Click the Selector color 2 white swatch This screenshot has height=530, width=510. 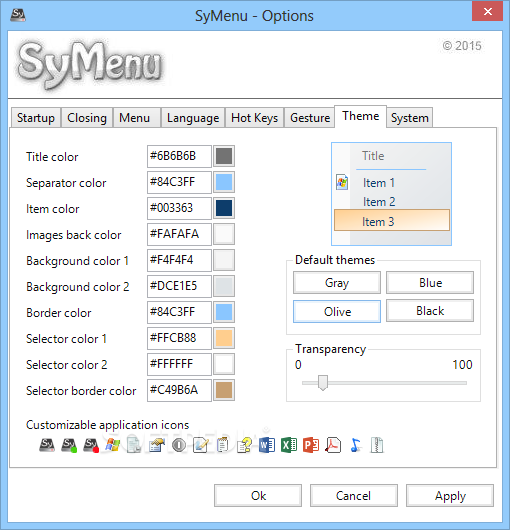(224, 364)
